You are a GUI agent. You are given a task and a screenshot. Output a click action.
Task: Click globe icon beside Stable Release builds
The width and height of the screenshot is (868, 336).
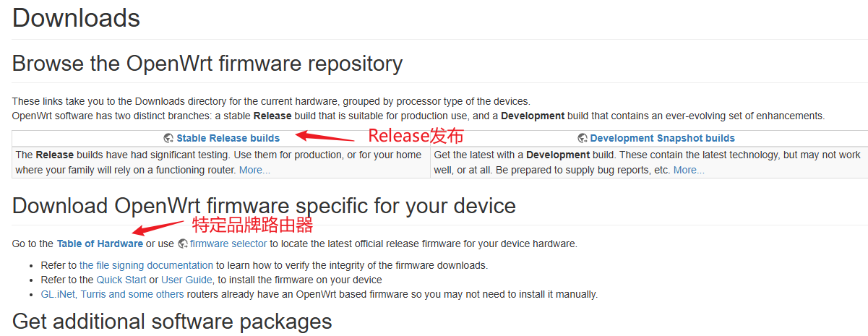tap(168, 138)
